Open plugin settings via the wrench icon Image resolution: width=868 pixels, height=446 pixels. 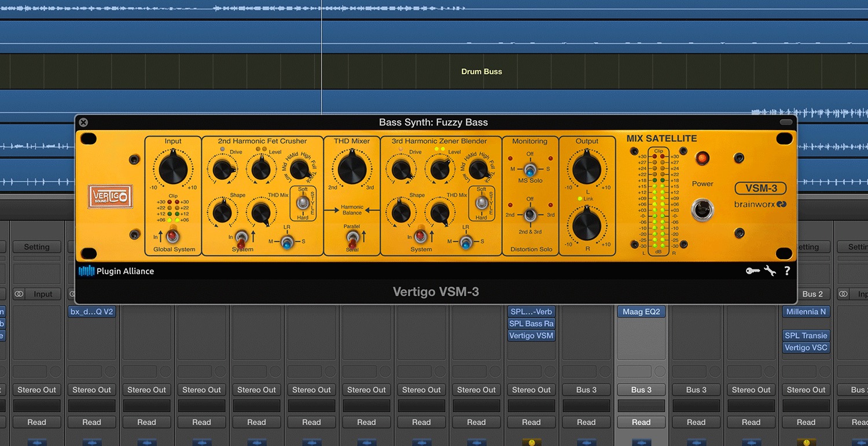tap(770, 270)
